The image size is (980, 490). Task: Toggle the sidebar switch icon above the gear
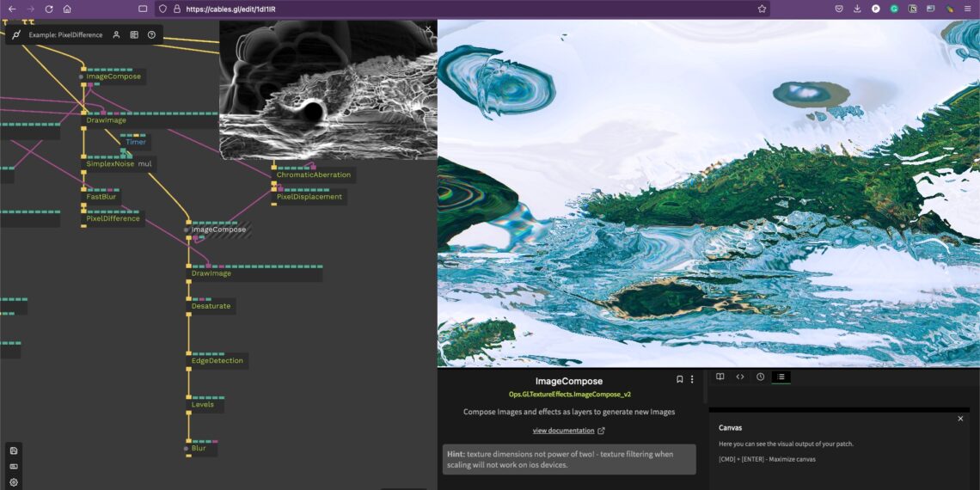14,467
